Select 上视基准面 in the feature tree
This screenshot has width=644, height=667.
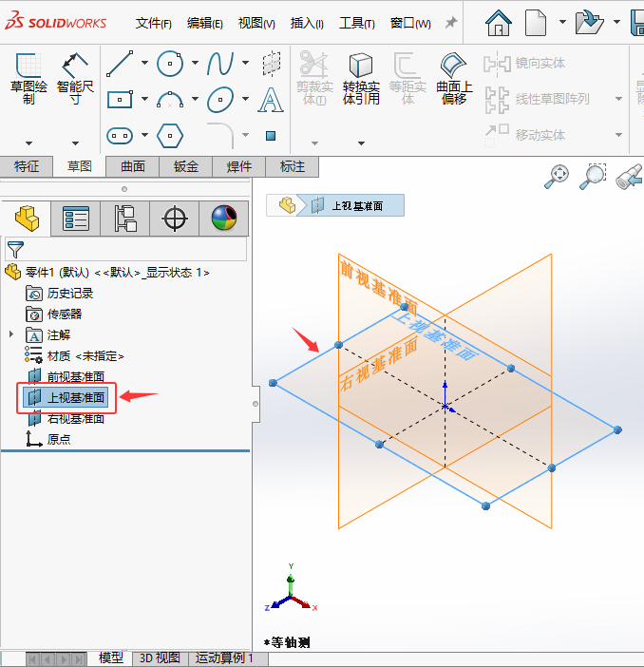pyautogui.click(x=66, y=398)
